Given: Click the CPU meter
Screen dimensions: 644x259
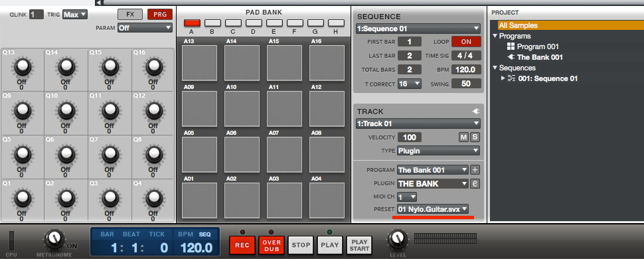Looking at the screenshot, I should 11,241.
